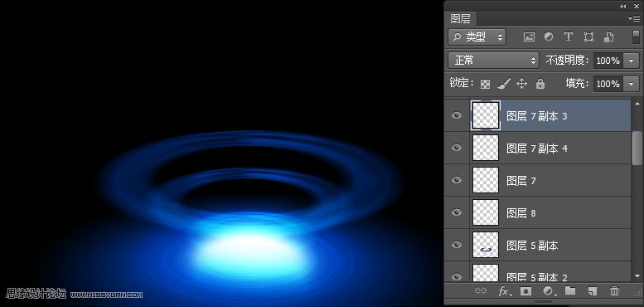Screen dimensions: 644x307
Task: Toggle visibility of 图层 7
Action: click(457, 180)
